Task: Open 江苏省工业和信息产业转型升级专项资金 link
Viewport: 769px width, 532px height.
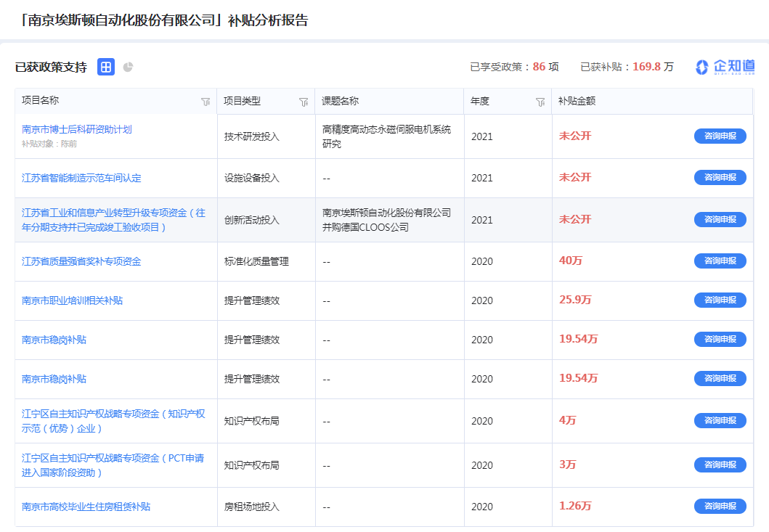Action: click(x=114, y=220)
